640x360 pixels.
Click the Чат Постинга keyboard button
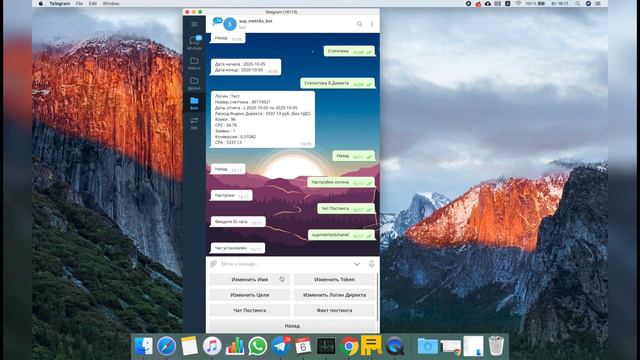(x=250, y=310)
